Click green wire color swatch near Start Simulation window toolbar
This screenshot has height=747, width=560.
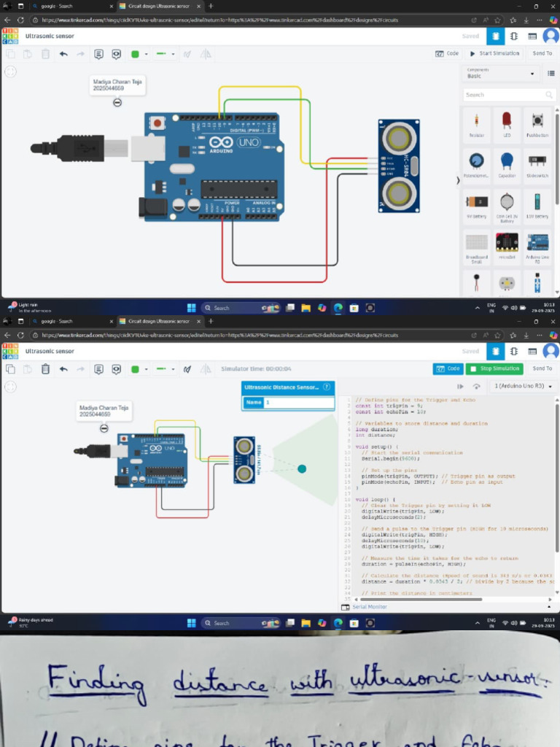coord(135,54)
